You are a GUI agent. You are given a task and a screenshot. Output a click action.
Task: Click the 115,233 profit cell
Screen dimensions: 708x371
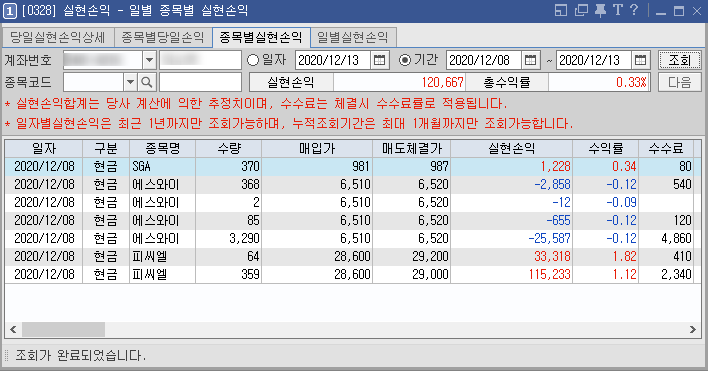512,274
